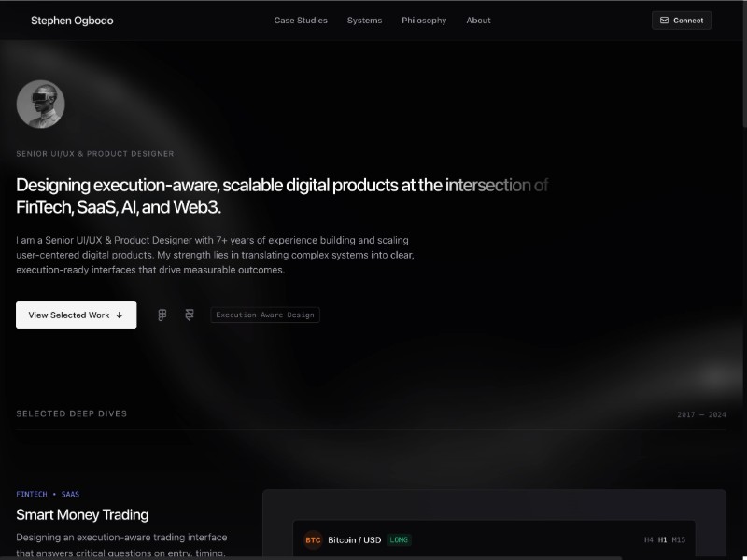Select Philosophy from the navigation bar
This screenshot has width=747, height=560.
pyautogui.click(x=424, y=20)
